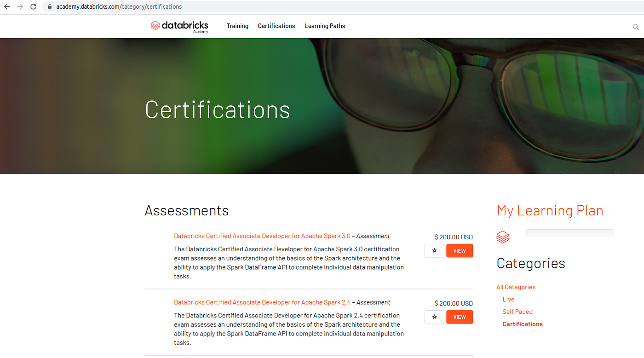Select All Categories link
Screen dimensions: 644x358
tap(516, 287)
